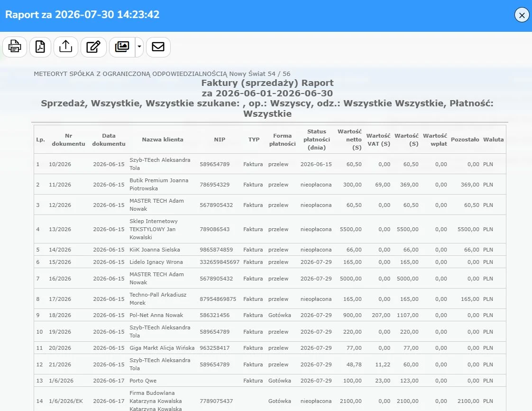
Task: Select document number 13/2026
Action: (x=60, y=229)
